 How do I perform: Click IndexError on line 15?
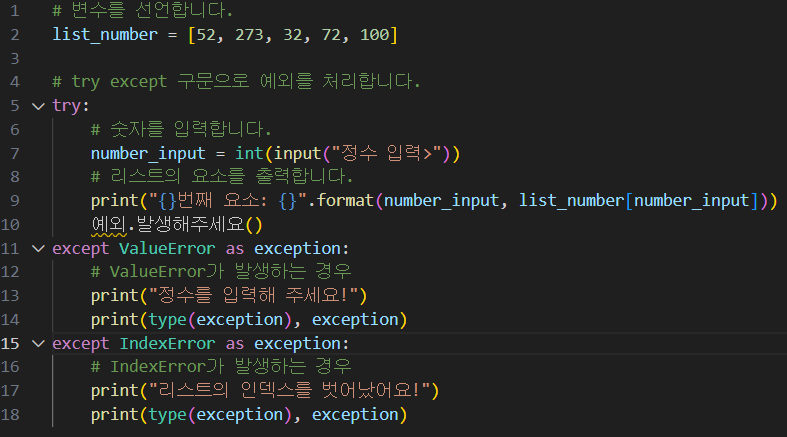(x=167, y=344)
